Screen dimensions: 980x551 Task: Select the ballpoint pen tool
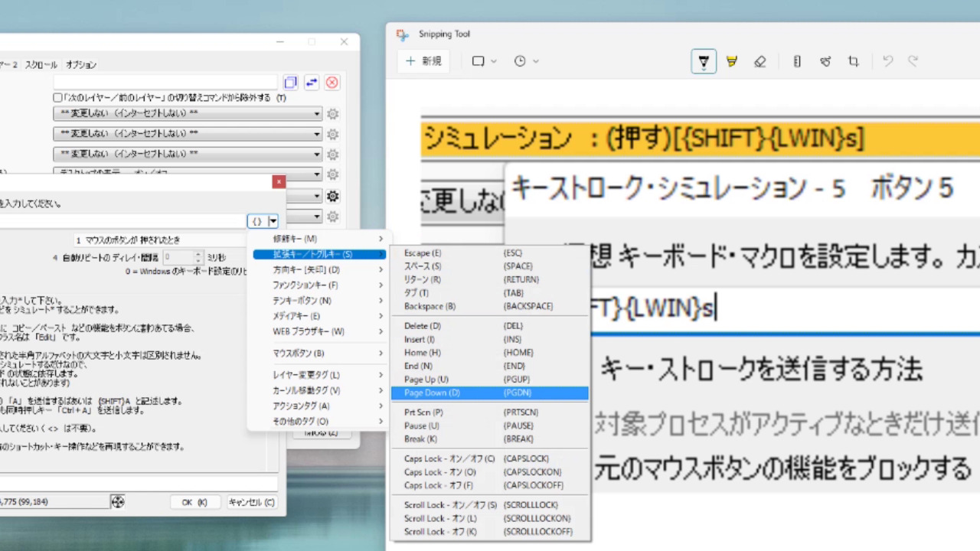click(x=704, y=61)
